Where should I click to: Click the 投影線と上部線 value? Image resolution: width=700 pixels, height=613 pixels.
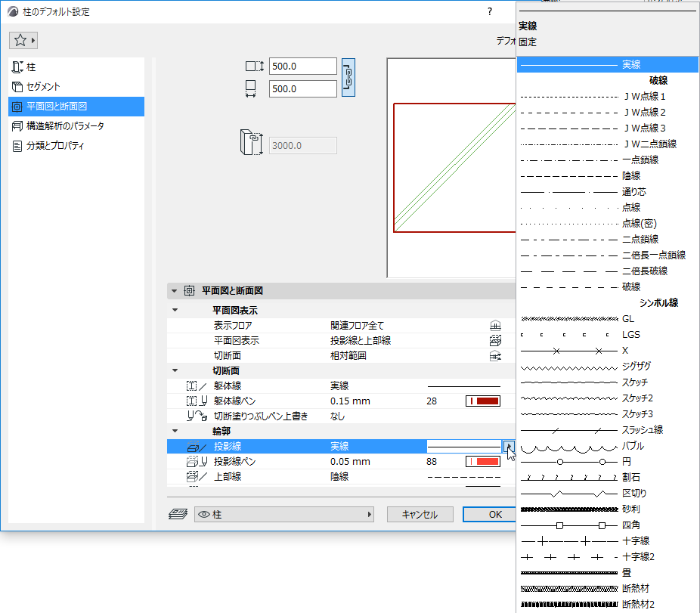coord(361,341)
